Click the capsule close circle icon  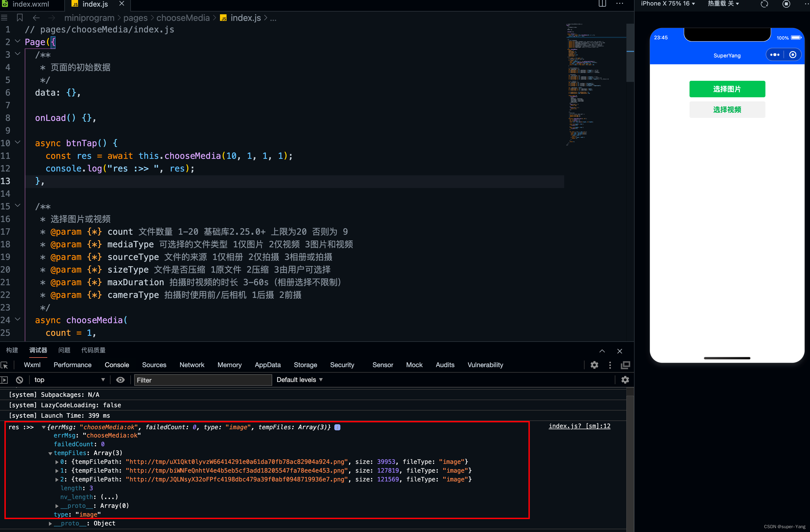[793, 55]
